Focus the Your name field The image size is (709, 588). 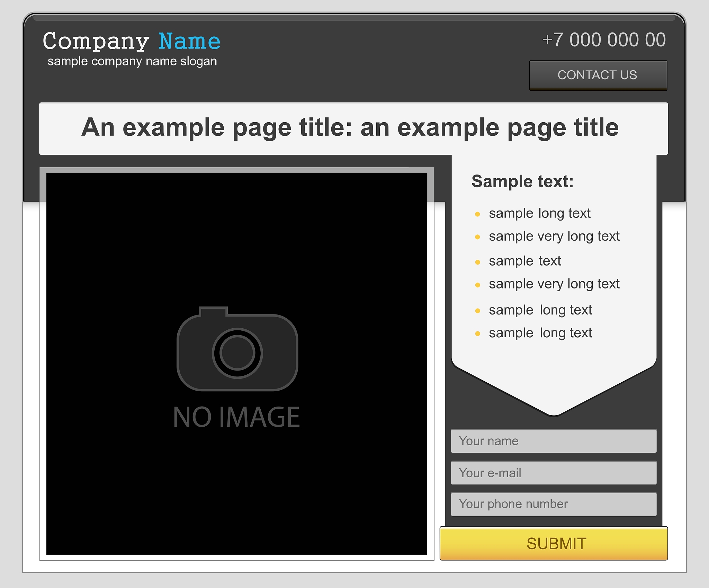coord(553,441)
